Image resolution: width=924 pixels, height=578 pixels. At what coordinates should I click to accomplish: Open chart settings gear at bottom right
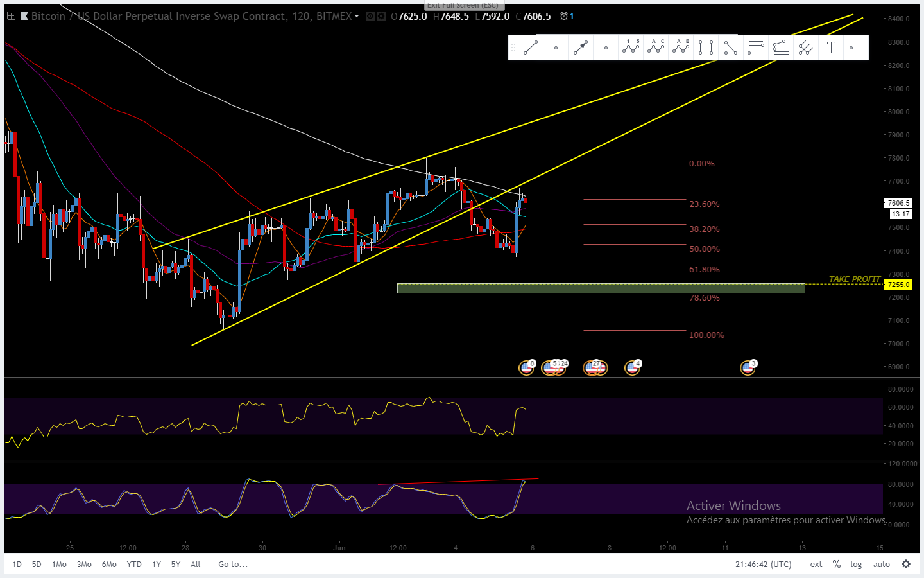906,564
